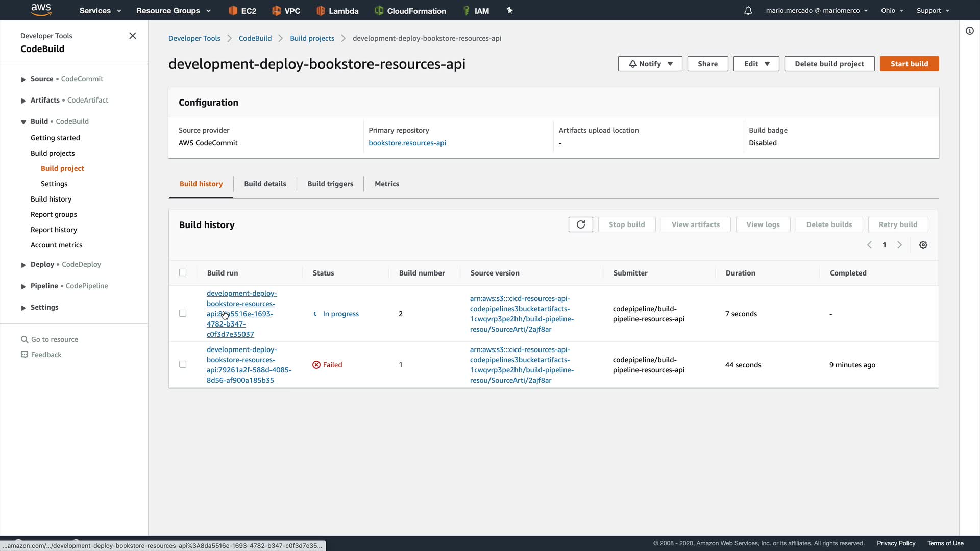
Task: Click the pin favorites icon in top bar
Action: click(x=509, y=10)
